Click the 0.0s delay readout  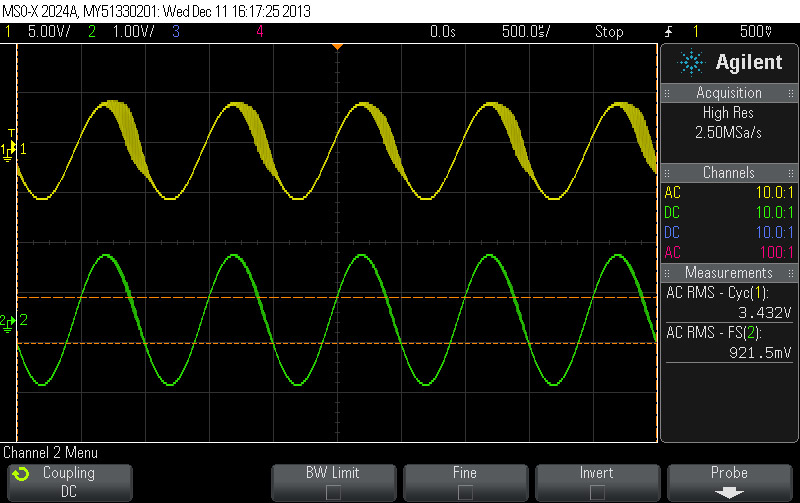click(x=443, y=32)
